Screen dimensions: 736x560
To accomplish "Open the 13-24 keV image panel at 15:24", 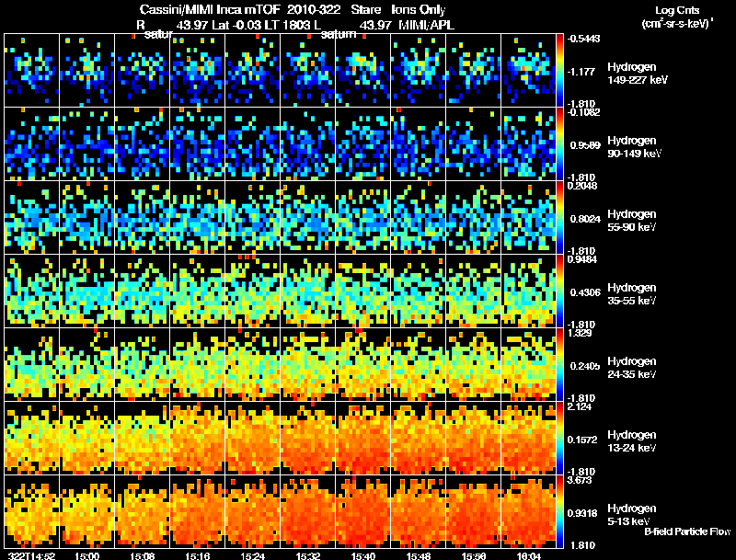I will coord(252,439).
